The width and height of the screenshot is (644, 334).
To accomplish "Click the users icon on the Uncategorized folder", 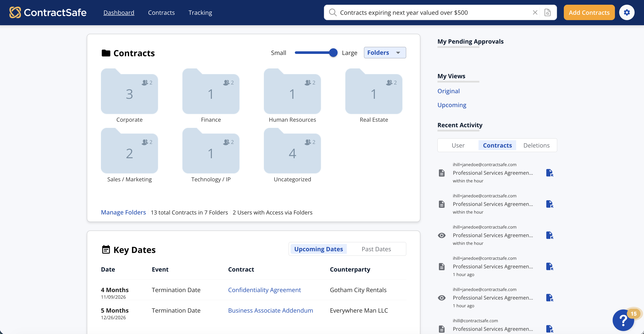I will (308, 142).
